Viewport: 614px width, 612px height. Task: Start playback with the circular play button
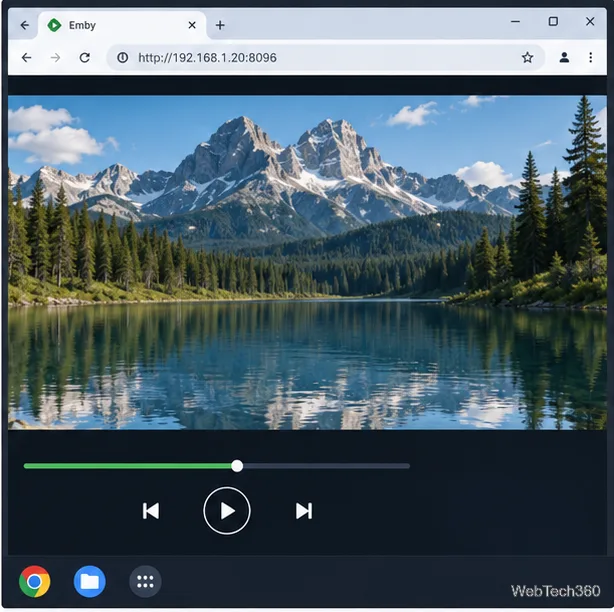pyautogui.click(x=227, y=511)
